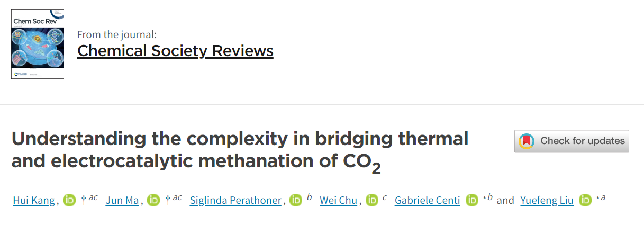The width and height of the screenshot is (644, 225).
Task: Open Wei Chu's ORCID icon
Action: point(371,201)
